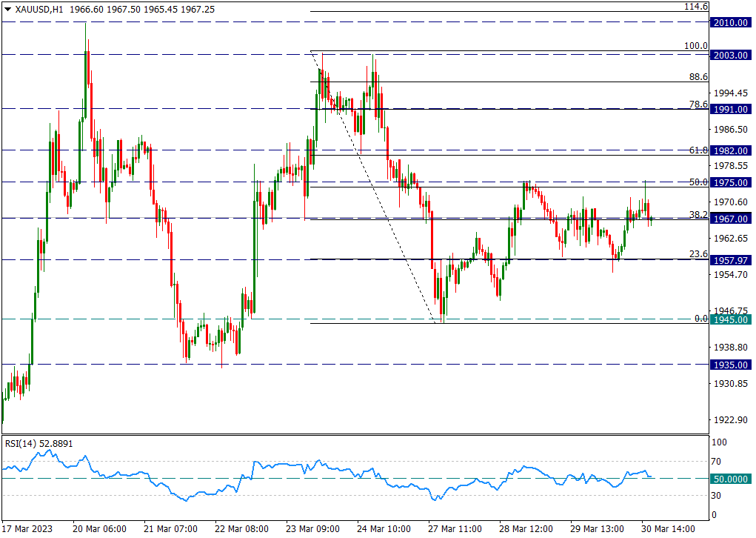This screenshot has height=538, width=756.
Task: Click the 1986.50 price scale value
Action: click(x=731, y=130)
